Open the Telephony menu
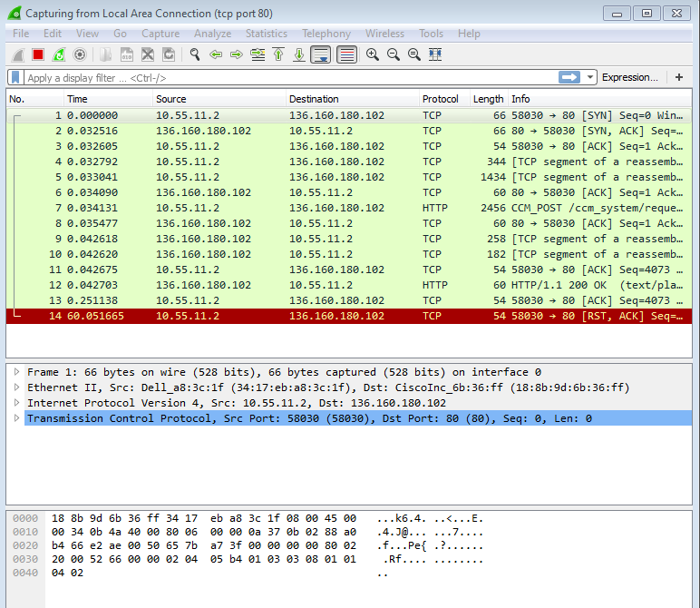This screenshot has height=608, width=700. pyautogui.click(x=326, y=34)
